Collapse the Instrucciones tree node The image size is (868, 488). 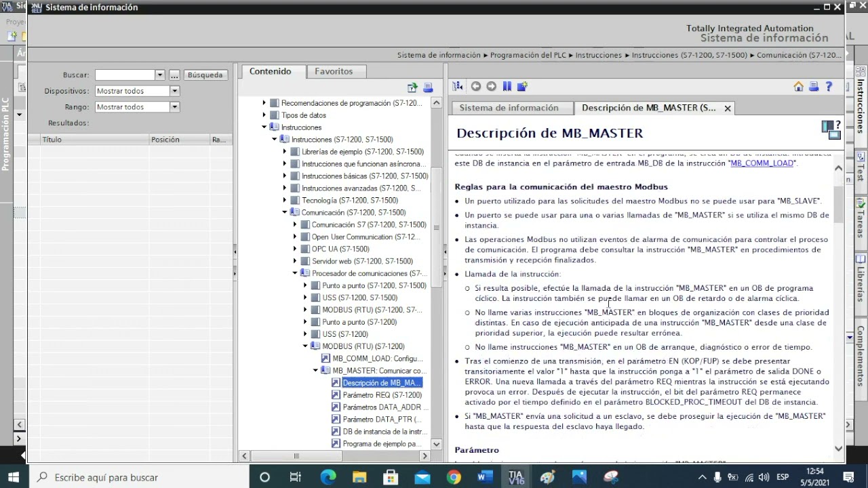pos(264,127)
